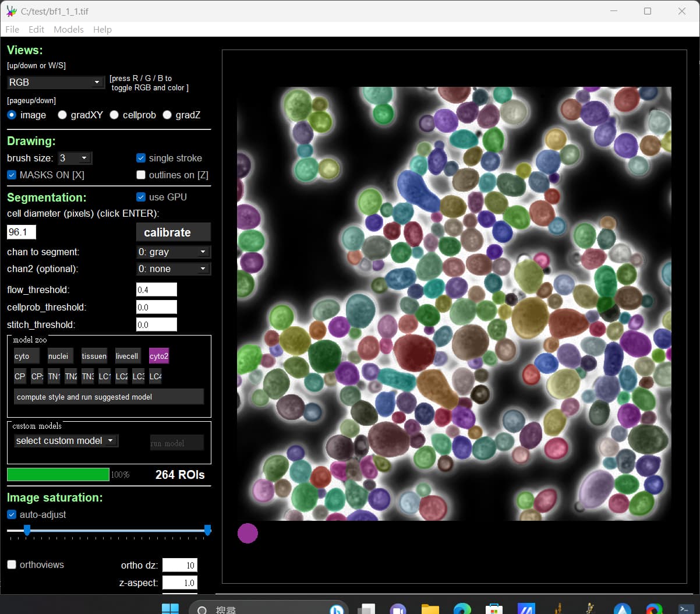
Task: Select the nuclei model
Action: click(x=60, y=356)
